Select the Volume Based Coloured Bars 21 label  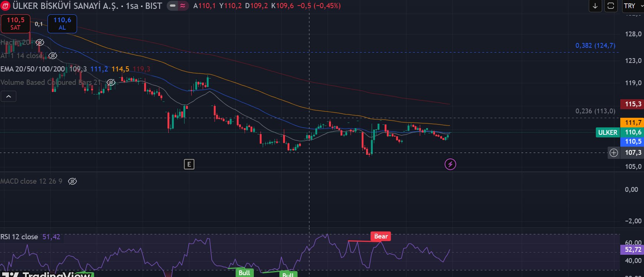[51, 82]
